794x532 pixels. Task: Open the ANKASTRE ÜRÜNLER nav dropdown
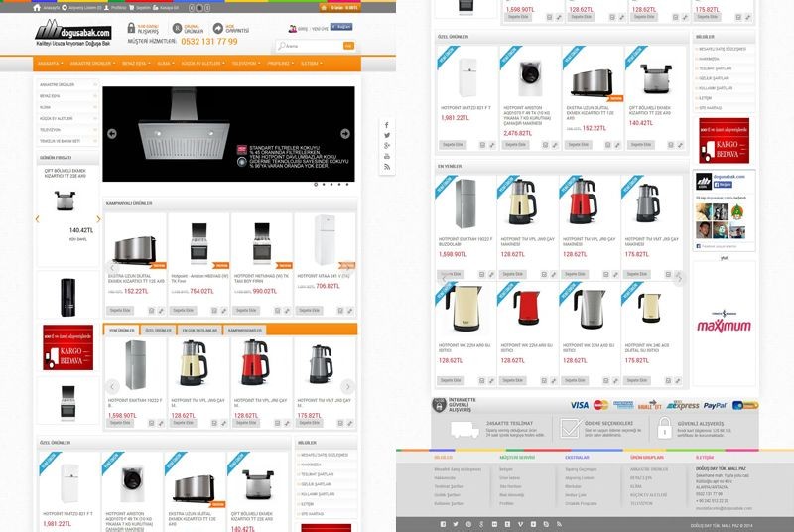[x=92, y=64]
